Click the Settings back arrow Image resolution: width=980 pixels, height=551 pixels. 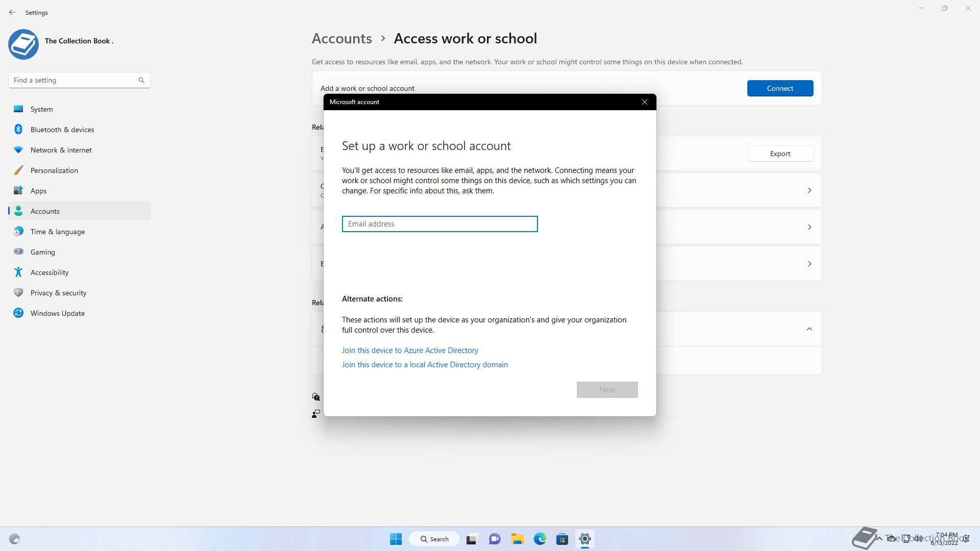(12, 12)
